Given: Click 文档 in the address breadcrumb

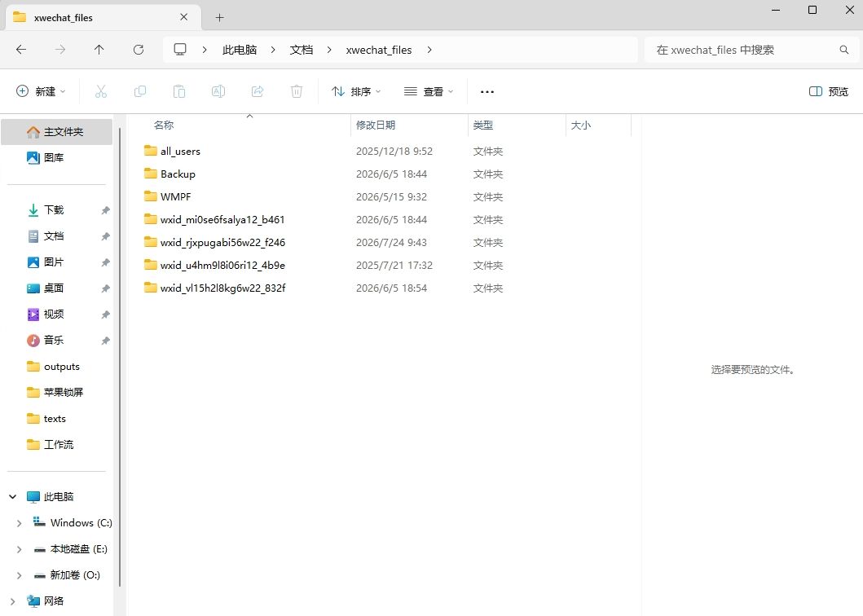Looking at the screenshot, I should [x=302, y=50].
